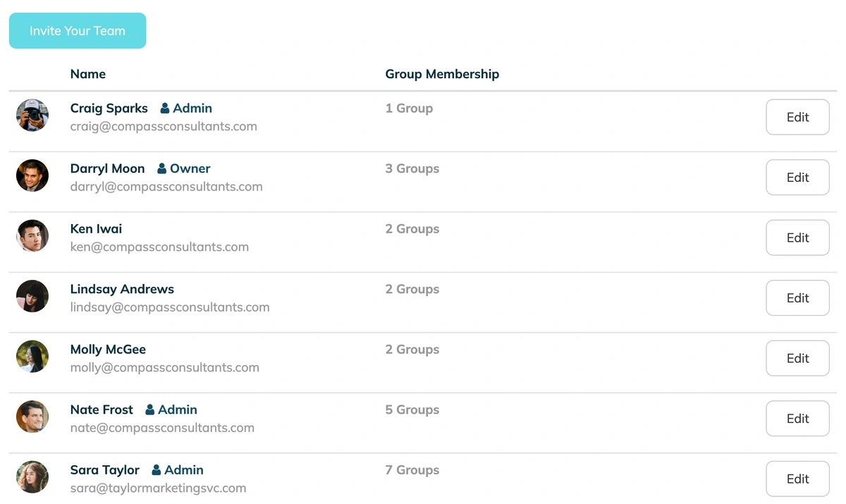Select Nate Frost's avatar

tap(32, 417)
